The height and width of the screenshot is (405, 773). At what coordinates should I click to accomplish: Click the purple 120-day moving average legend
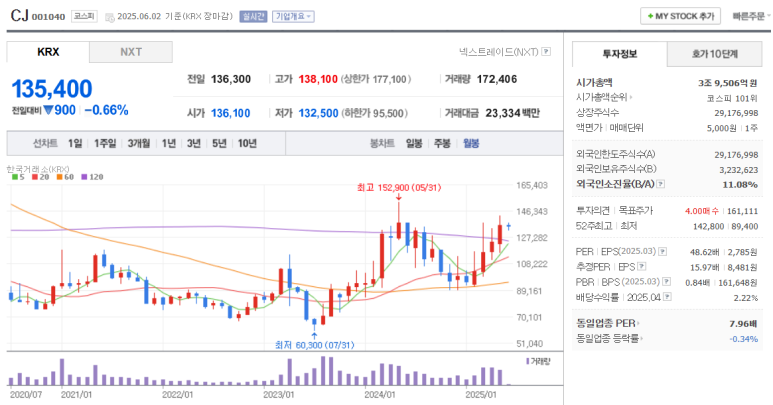tap(92, 177)
